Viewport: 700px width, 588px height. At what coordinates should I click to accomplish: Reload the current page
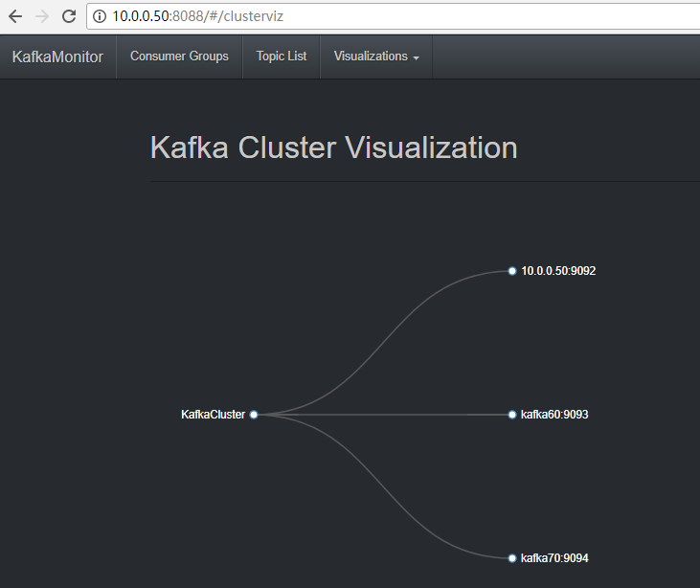click(68, 16)
